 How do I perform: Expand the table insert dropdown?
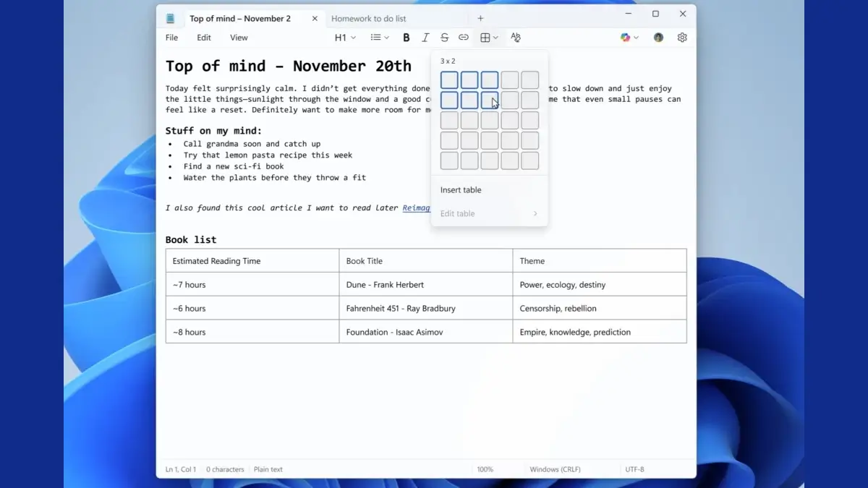(490, 38)
